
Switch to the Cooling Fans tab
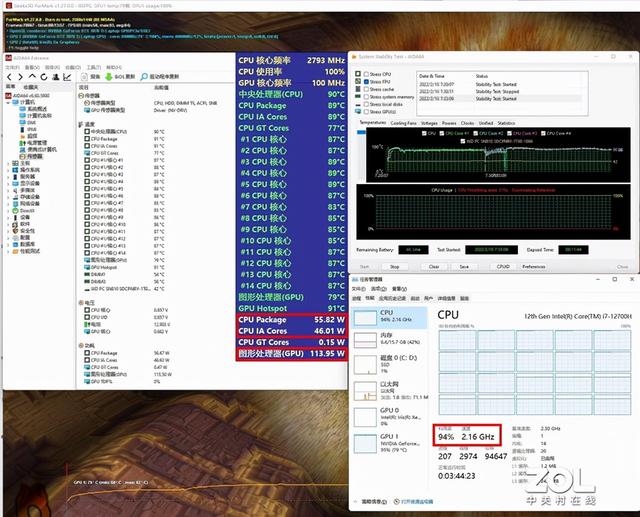tap(403, 123)
